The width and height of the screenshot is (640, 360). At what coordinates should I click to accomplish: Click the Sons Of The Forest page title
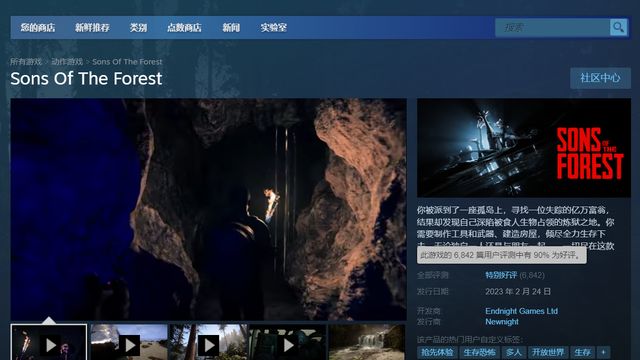click(x=86, y=78)
